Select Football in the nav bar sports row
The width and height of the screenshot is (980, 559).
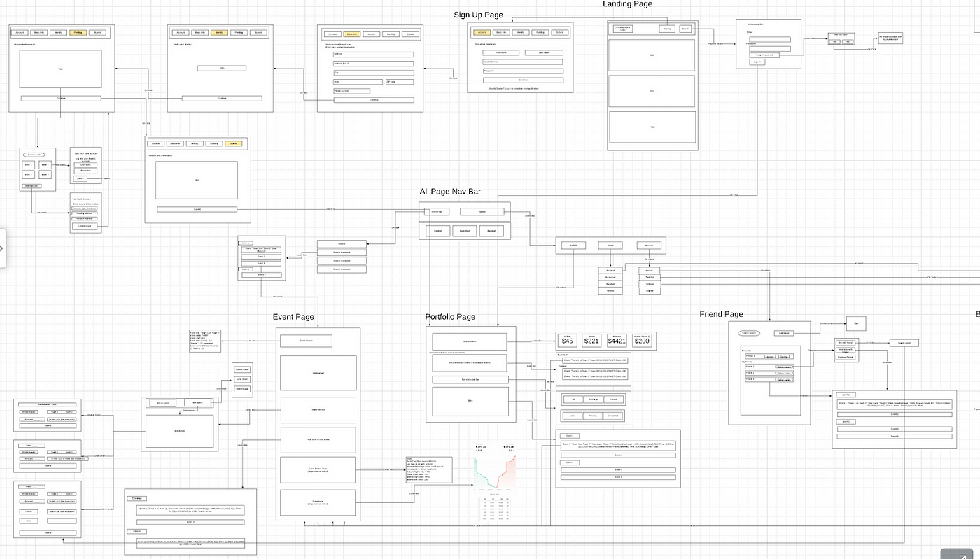tap(438, 231)
